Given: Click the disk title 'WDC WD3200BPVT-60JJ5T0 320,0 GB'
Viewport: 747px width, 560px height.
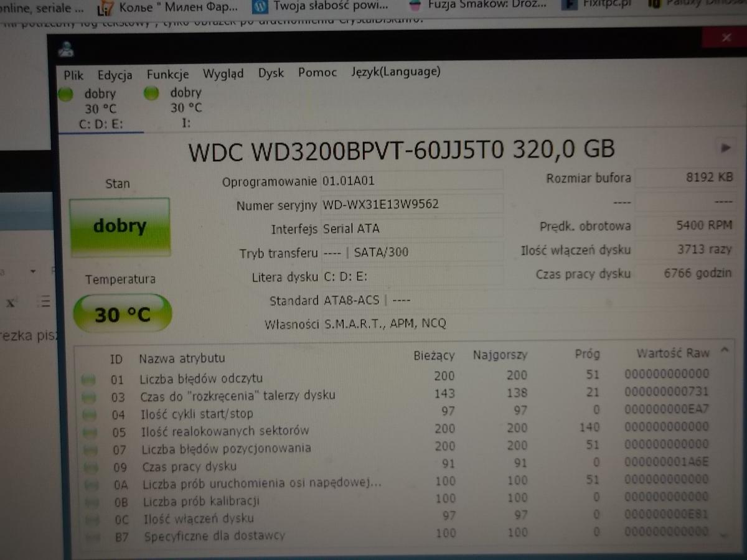Looking at the screenshot, I should [x=402, y=150].
